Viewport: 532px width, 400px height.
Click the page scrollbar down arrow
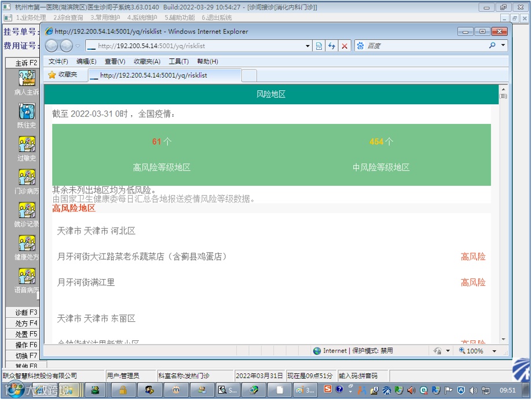(504, 339)
